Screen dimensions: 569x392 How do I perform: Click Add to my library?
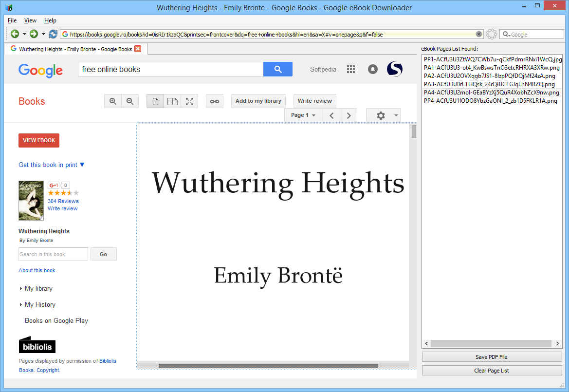(x=258, y=101)
